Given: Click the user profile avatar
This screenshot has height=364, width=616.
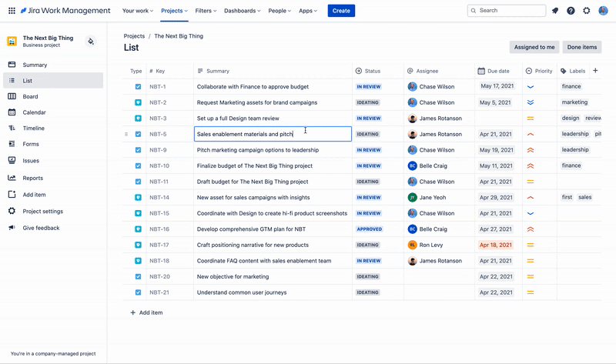Looking at the screenshot, I should pyautogui.click(x=603, y=11).
